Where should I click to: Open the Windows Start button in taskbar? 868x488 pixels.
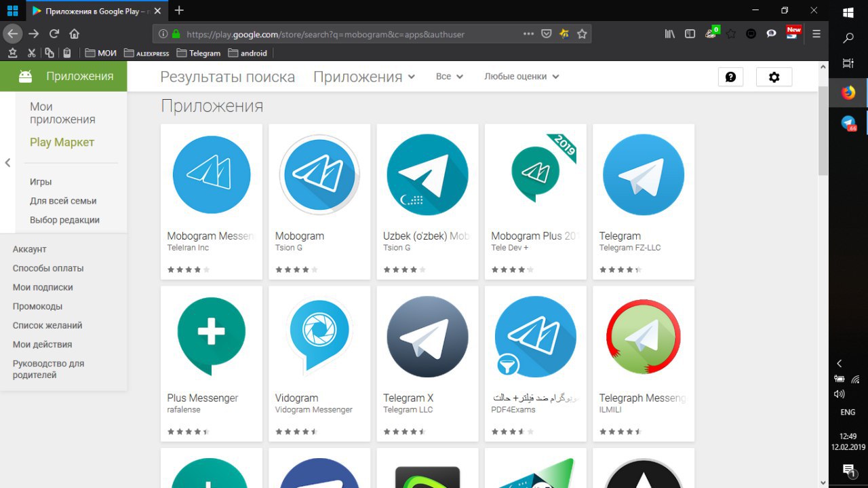[848, 12]
